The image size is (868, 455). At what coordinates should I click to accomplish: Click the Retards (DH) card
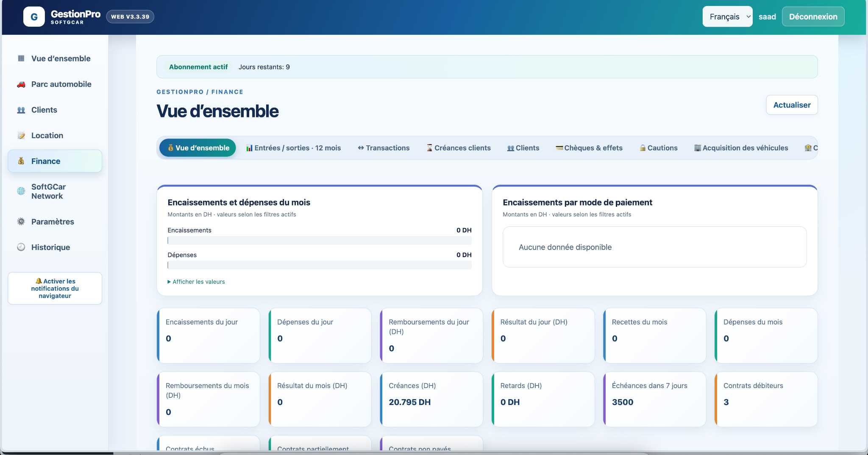click(543, 399)
